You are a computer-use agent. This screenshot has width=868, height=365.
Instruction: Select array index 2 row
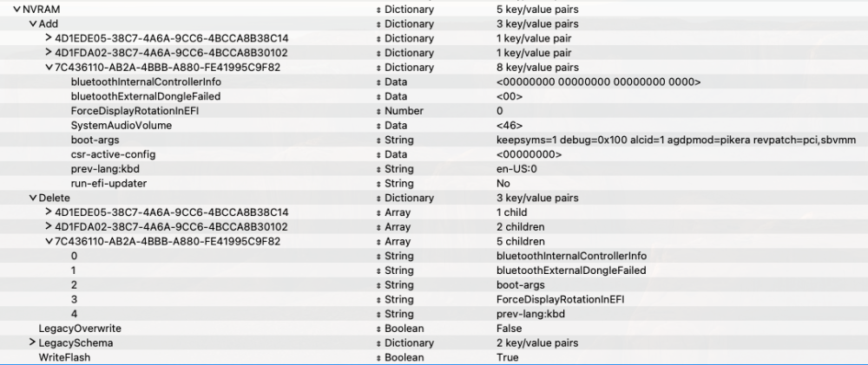coord(74,285)
